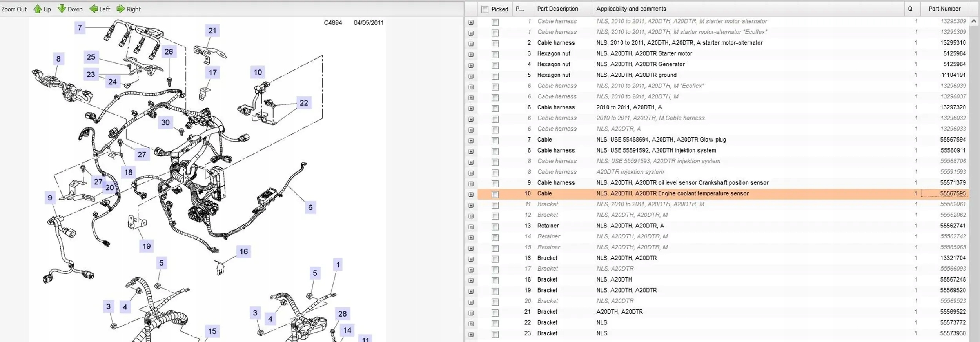Select part number cell 55566093

(953, 269)
